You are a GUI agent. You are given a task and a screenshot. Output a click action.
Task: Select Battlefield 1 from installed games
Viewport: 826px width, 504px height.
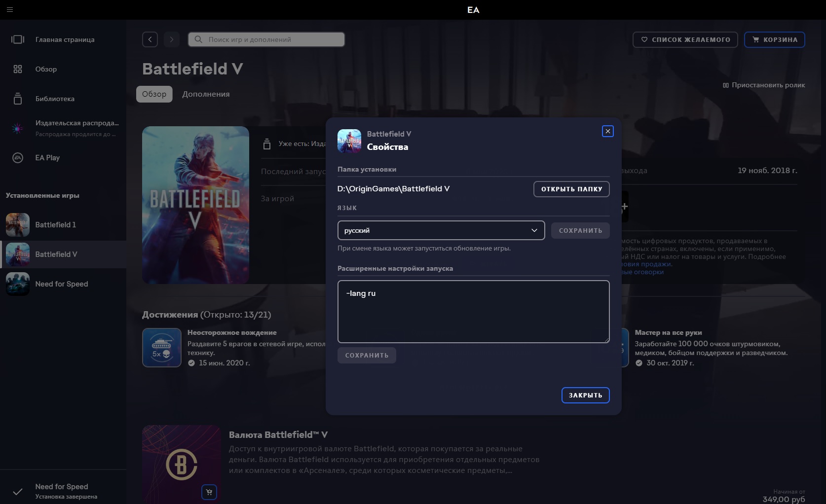point(63,225)
